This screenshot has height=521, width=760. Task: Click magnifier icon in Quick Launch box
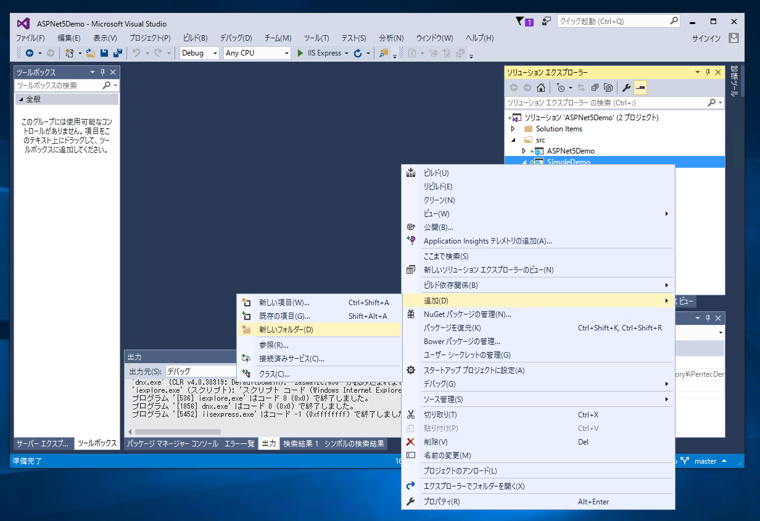pos(674,21)
